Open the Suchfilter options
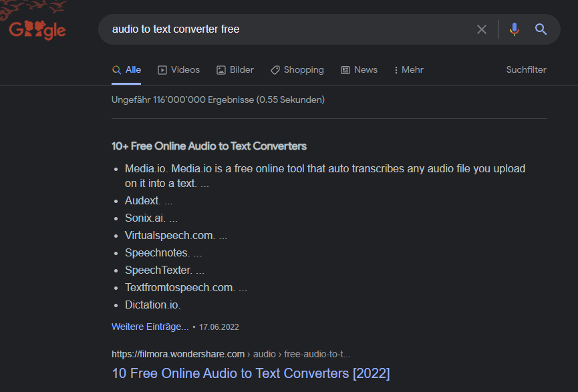The image size is (578, 392). [x=526, y=70]
